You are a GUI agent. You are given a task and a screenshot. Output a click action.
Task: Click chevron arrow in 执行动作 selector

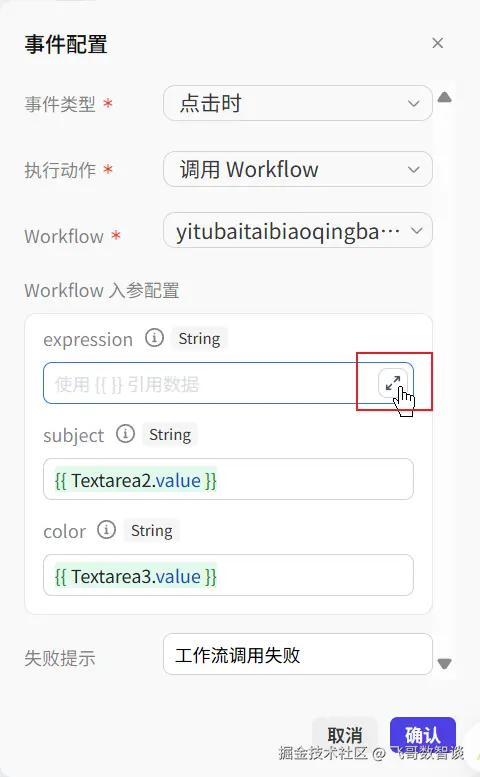coord(414,169)
